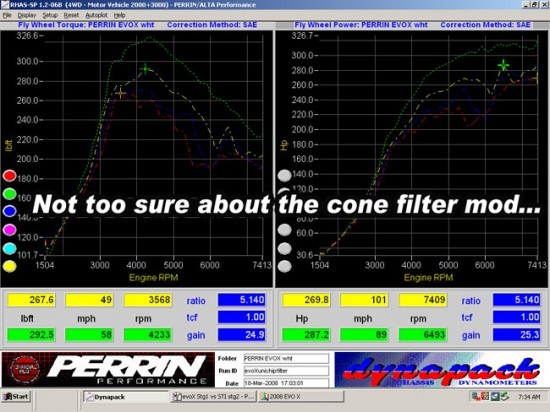Click yellow power rpm value 7409
Screen dimensions: 550x412
pyautogui.click(x=423, y=300)
